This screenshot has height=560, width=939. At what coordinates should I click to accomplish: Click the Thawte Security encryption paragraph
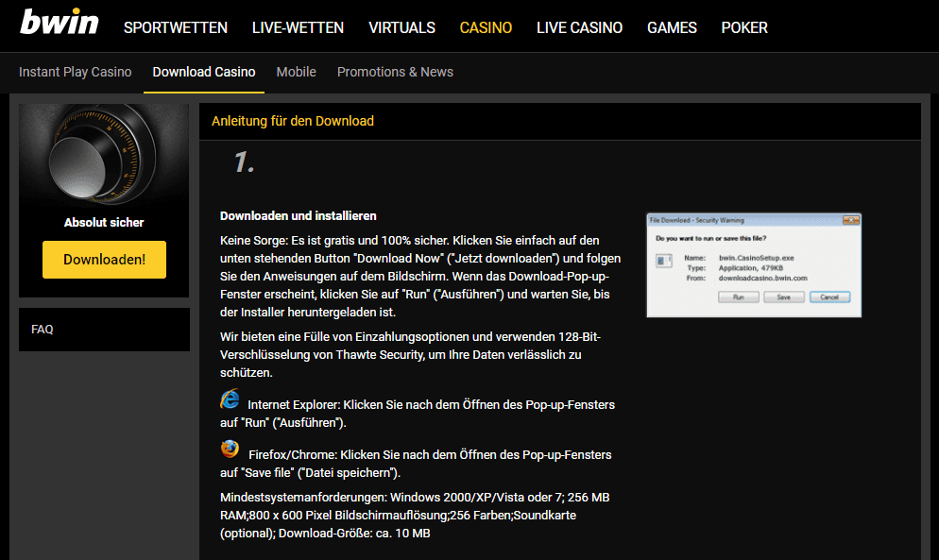point(410,354)
